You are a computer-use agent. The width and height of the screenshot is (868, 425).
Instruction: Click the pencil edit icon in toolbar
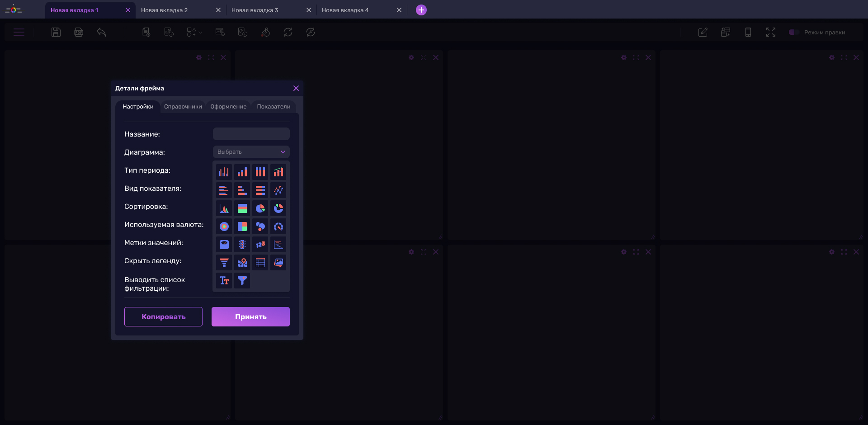703,32
